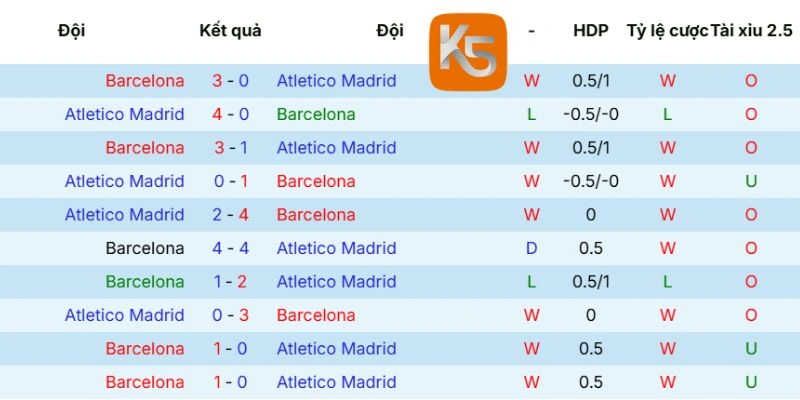Open the 4 - 0 match score
Image resolution: width=800 pixels, height=400 pixels.
(231, 114)
